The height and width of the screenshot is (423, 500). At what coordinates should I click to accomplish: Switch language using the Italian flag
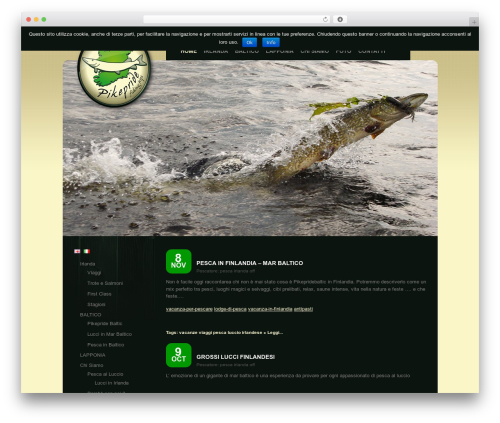click(x=87, y=251)
